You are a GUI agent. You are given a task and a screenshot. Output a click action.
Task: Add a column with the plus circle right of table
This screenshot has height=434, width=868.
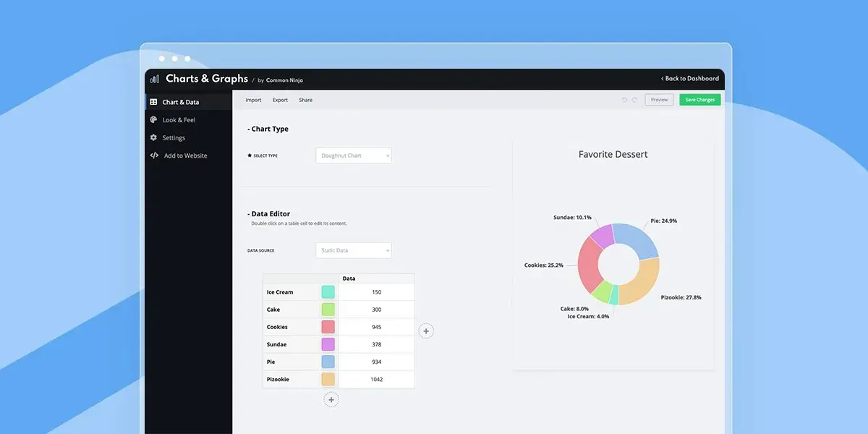click(426, 331)
